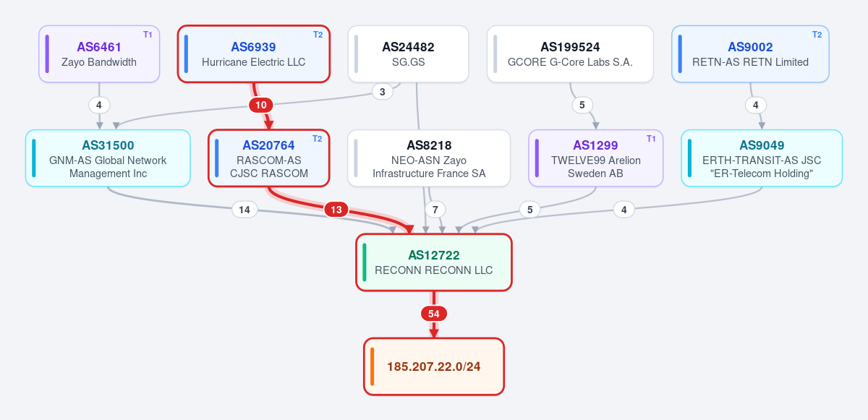Click the red edge badge labeled 10
868x420 pixels.
[x=261, y=105]
